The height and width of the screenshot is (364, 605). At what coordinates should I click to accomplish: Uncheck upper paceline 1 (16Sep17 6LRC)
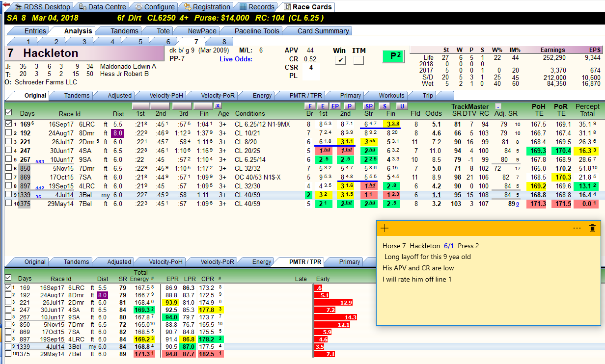8,125
